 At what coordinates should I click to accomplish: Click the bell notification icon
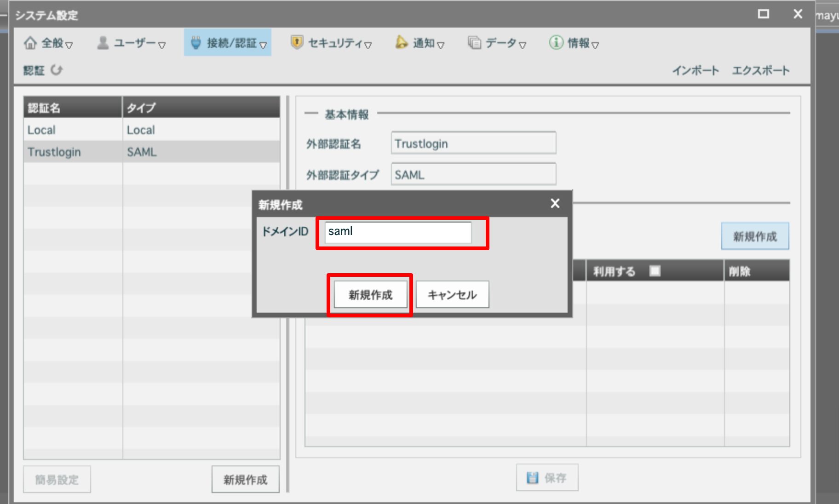[x=402, y=43]
